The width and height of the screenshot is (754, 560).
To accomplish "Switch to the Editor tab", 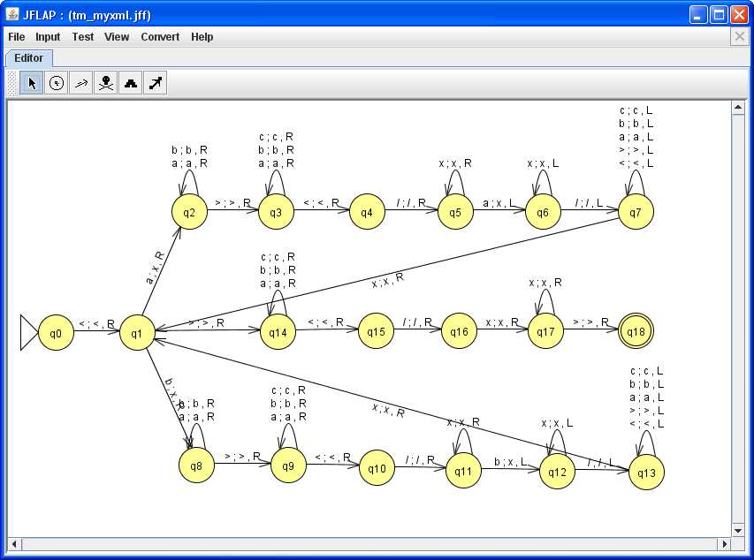I will point(29,58).
